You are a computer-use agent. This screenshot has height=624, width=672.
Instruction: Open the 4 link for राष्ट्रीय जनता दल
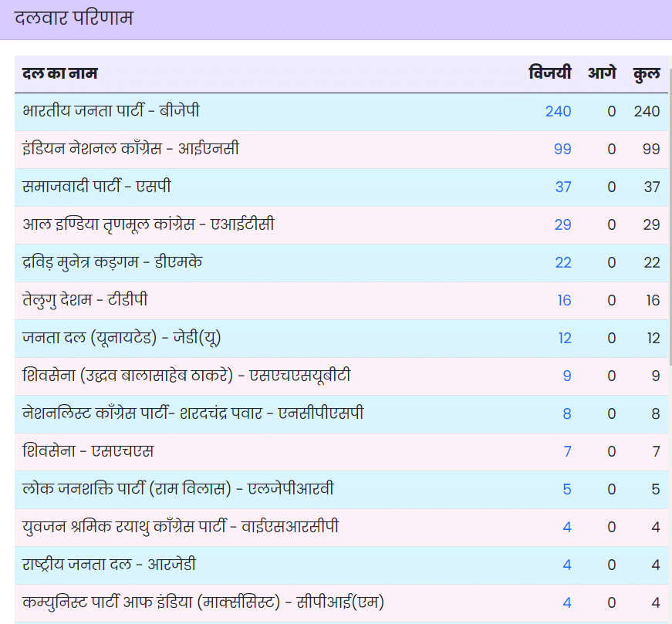pyautogui.click(x=567, y=565)
